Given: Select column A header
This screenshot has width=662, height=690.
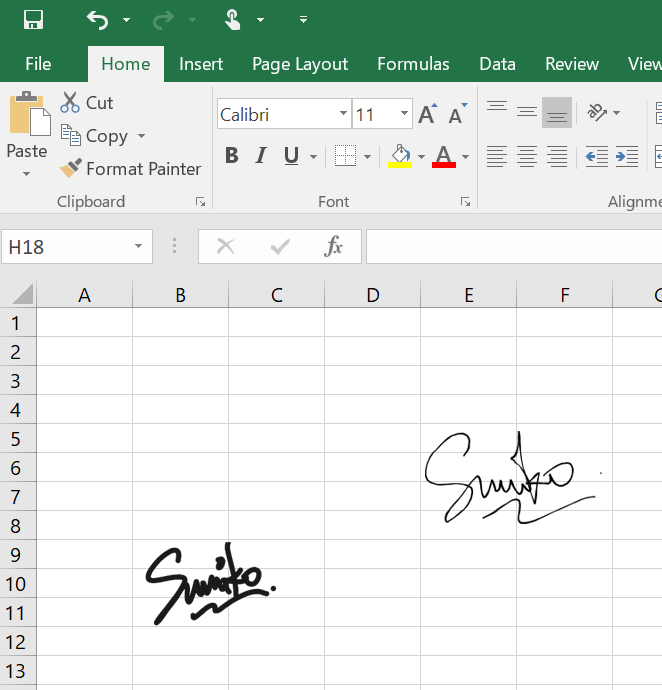Looking at the screenshot, I should 85,295.
